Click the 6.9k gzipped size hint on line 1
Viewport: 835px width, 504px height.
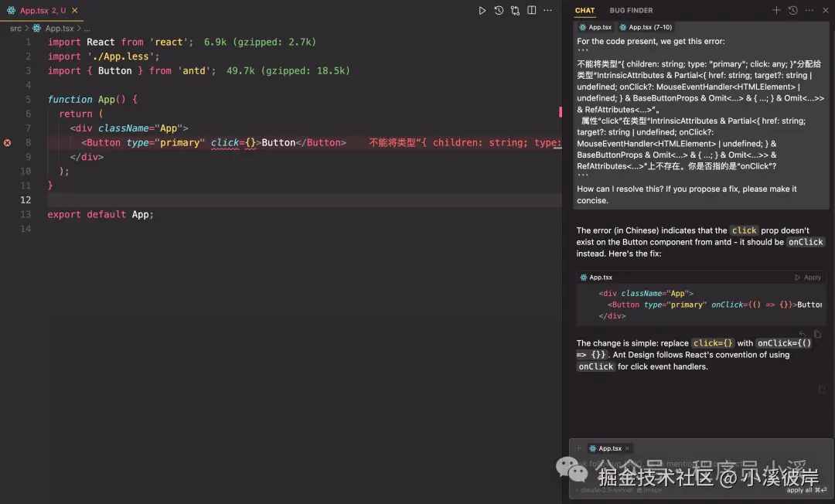[260, 42]
